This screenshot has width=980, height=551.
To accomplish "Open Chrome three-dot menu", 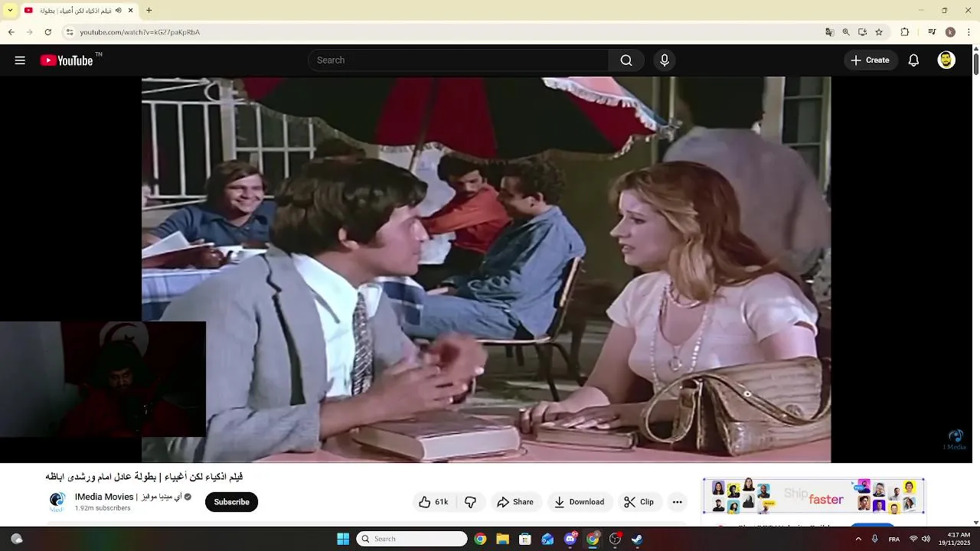I will click(x=969, y=32).
